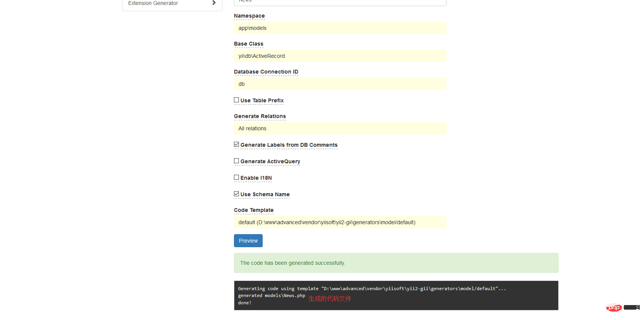
Task: Click the 'done!' output line
Action: (245, 303)
